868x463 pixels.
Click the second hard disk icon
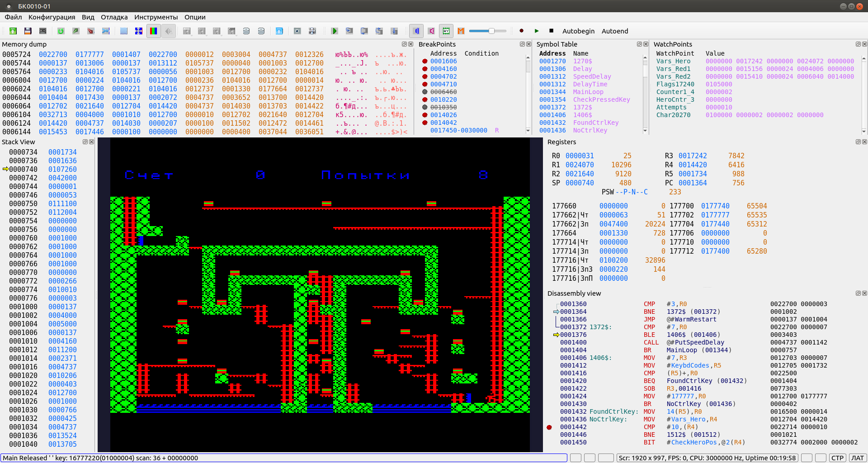click(261, 31)
